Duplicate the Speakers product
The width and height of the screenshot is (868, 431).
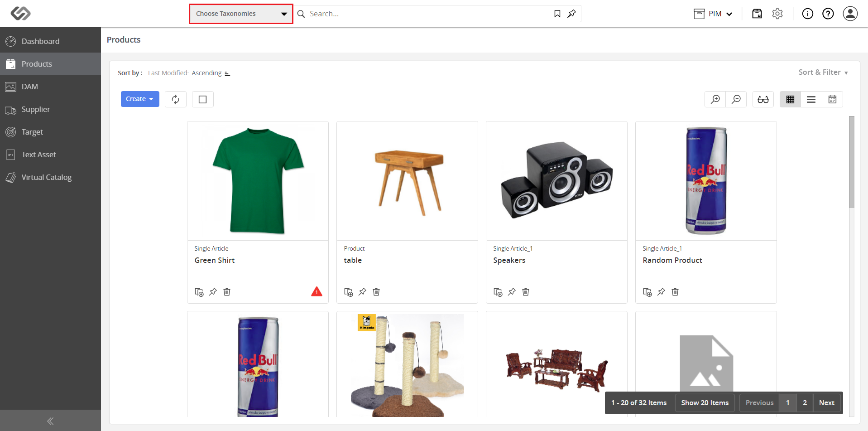(x=498, y=292)
